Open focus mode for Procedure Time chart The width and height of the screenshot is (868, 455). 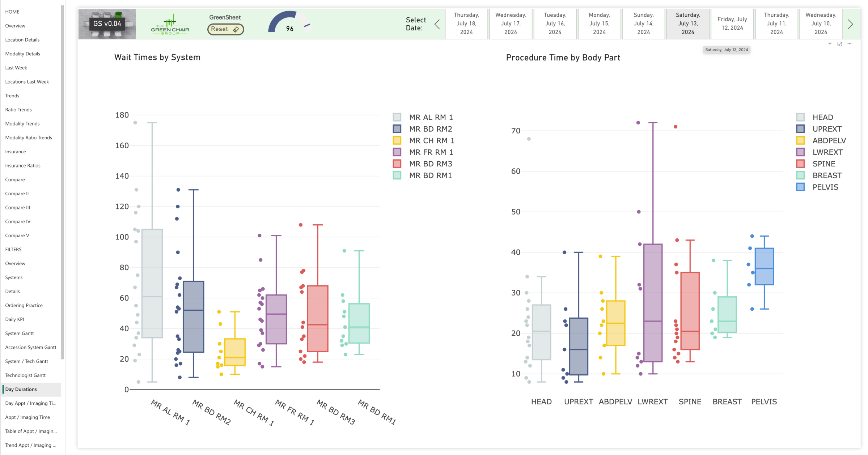(x=839, y=44)
